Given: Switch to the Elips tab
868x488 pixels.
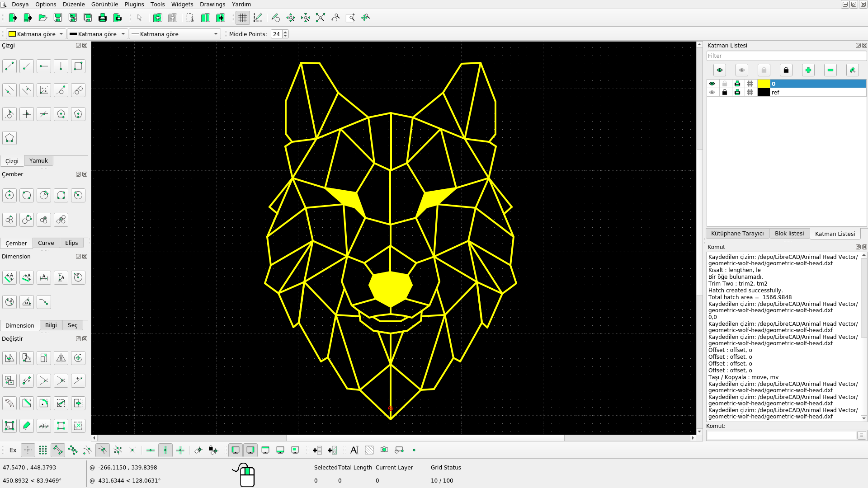Looking at the screenshot, I should (71, 243).
